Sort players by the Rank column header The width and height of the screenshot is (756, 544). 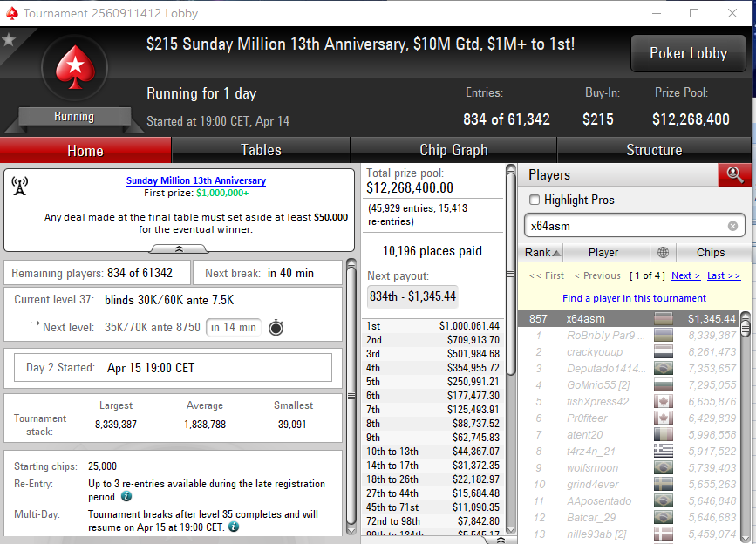click(x=541, y=252)
